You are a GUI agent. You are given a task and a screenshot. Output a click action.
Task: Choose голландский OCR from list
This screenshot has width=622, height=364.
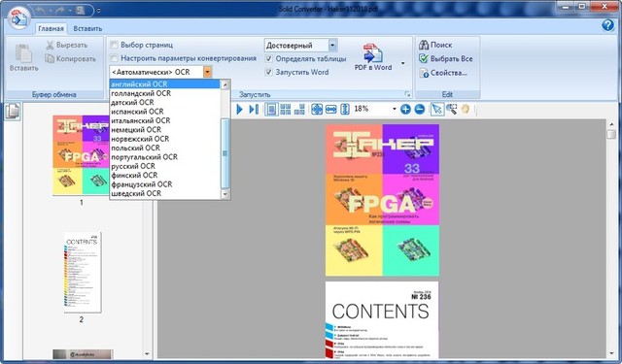click(x=164, y=93)
